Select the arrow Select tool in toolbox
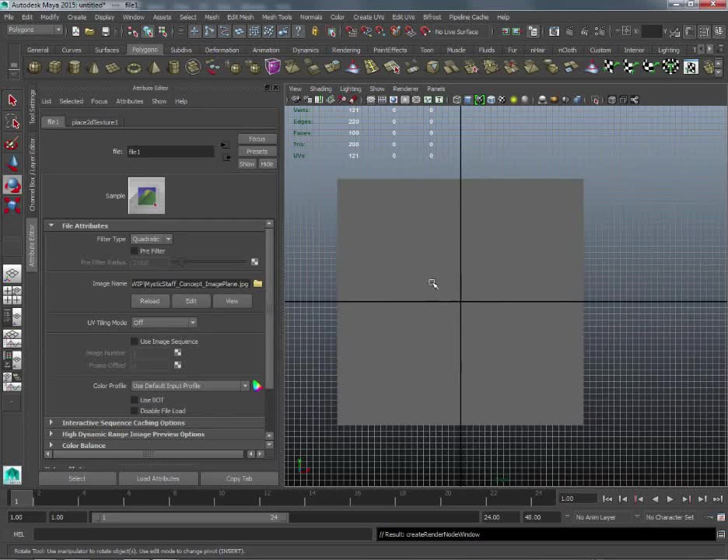 pyautogui.click(x=12, y=100)
